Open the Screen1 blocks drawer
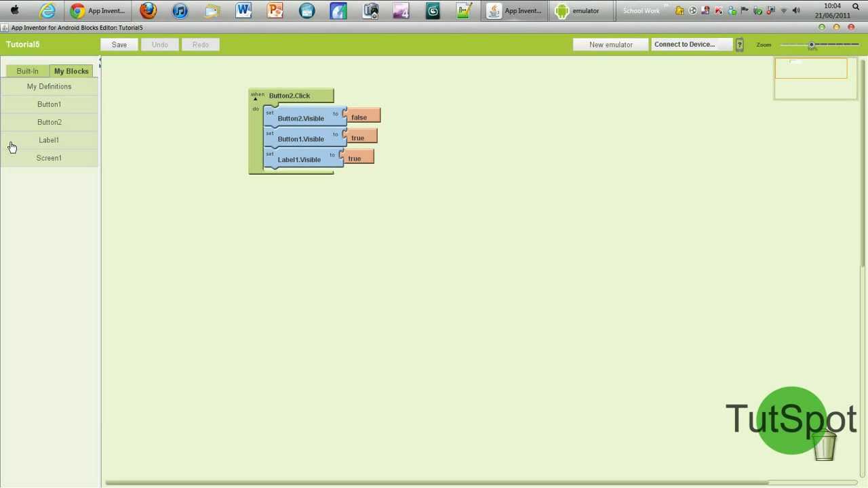This screenshot has width=868, height=488. click(49, 158)
